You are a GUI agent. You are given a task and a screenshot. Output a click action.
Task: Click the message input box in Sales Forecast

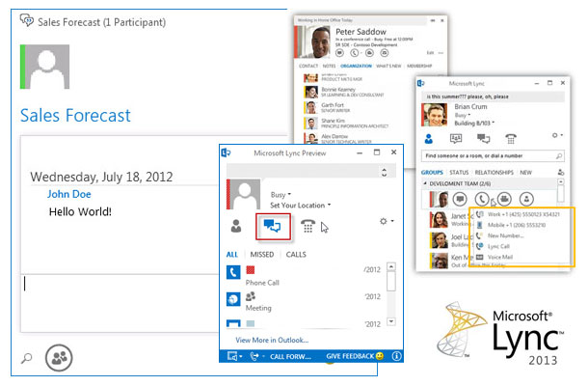tap(120, 303)
